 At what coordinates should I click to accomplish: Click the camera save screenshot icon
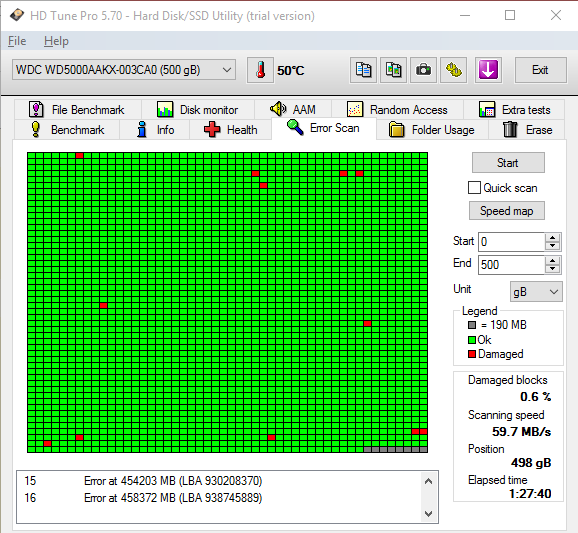pyautogui.click(x=423, y=70)
